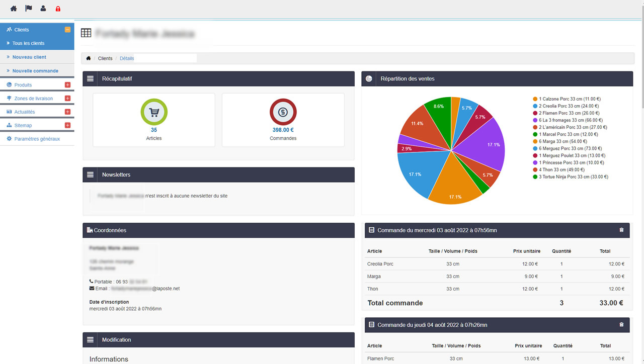Open the user profile icon
This screenshot has height=364, width=644.
tap(43, 9)
